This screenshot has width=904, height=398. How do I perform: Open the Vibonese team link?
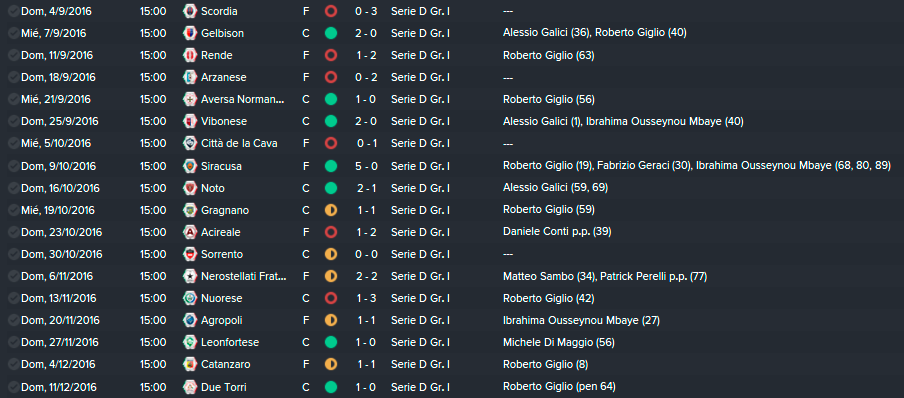coord(224,121)
